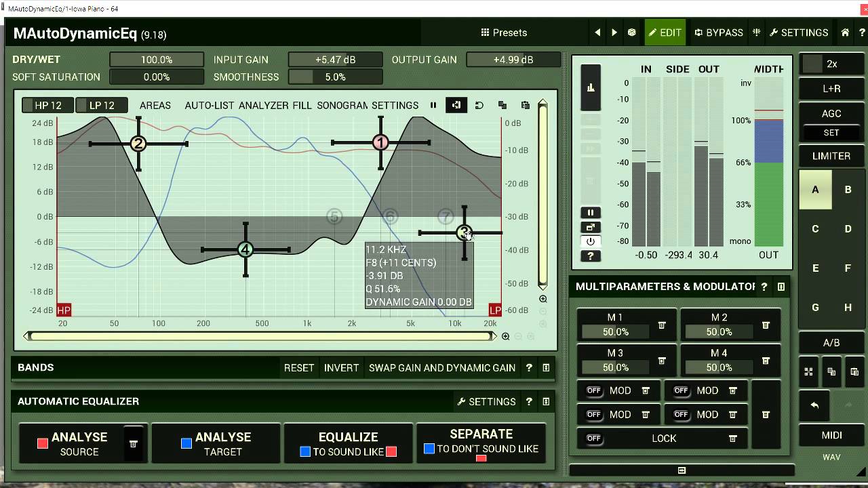Click the morph grid icon below A/B

click(x=808, y=371)
